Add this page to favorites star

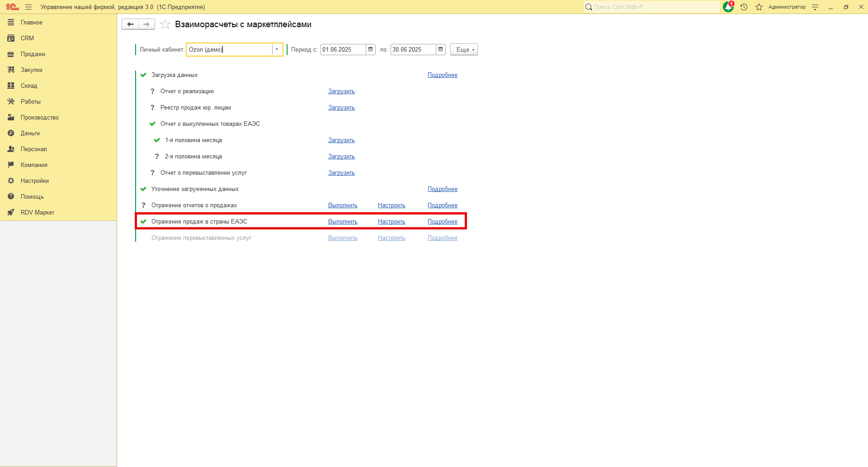click(x=165, y=24)
